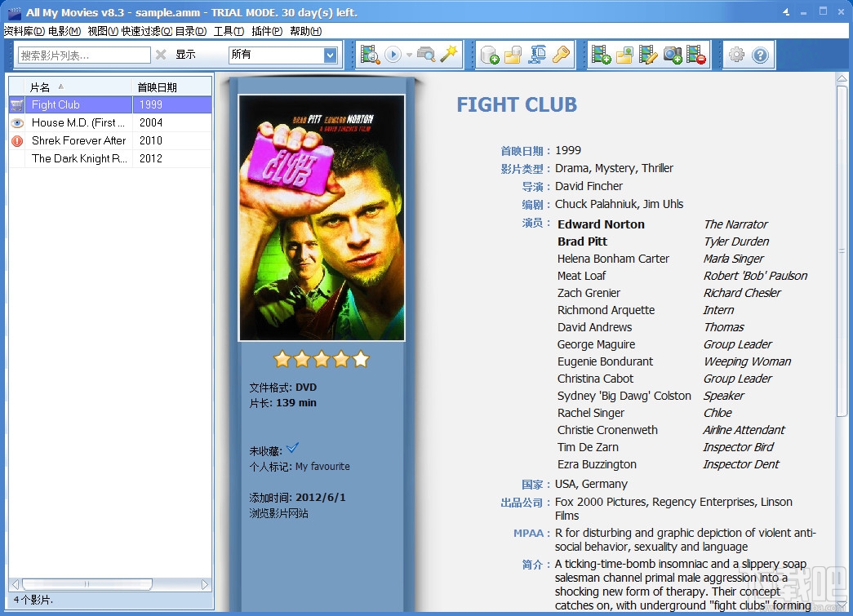Open the 电影(M) menu
The width and height of the screenshot is (853, 616).
[x=64, y=31]
